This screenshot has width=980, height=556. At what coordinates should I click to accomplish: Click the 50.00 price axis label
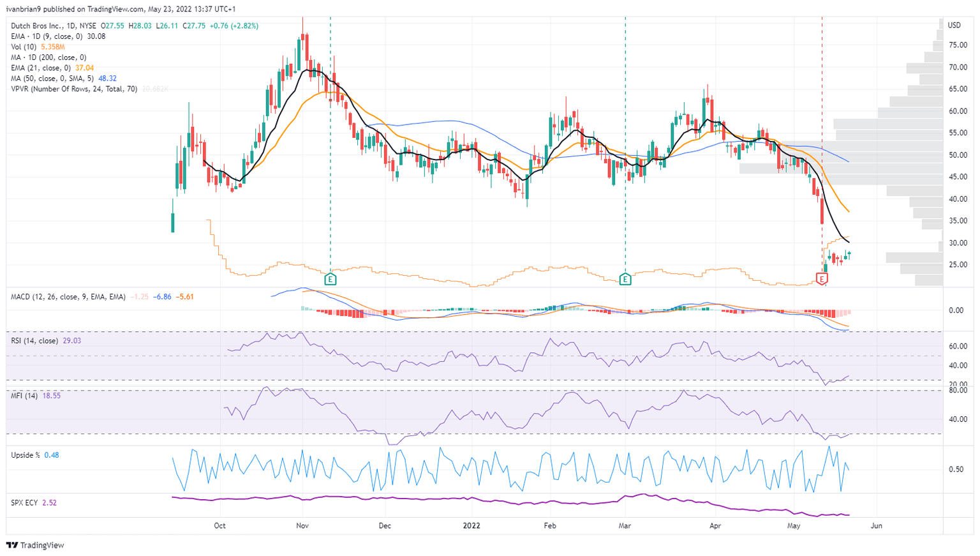click(x=958, y=155)
